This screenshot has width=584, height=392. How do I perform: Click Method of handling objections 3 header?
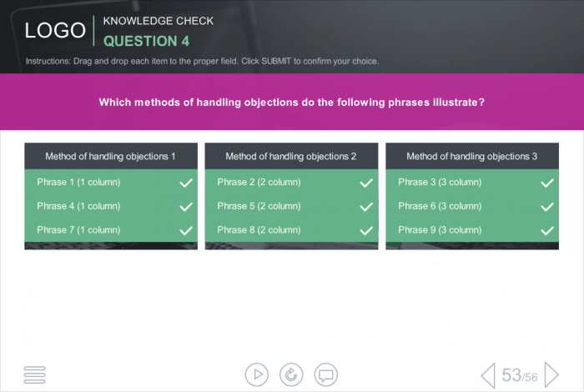pos(472,156)
